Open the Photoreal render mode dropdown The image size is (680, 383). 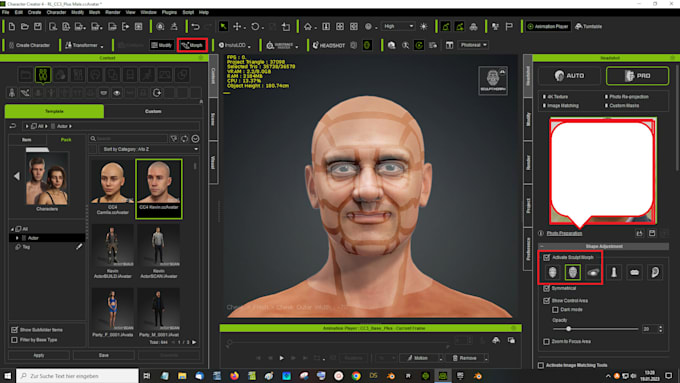coord(473,45)
